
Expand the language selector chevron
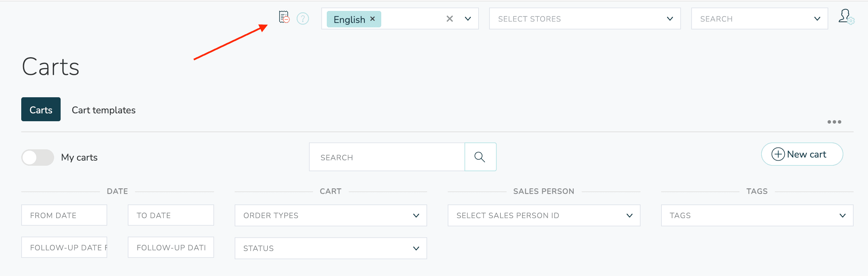coord(468,19)
